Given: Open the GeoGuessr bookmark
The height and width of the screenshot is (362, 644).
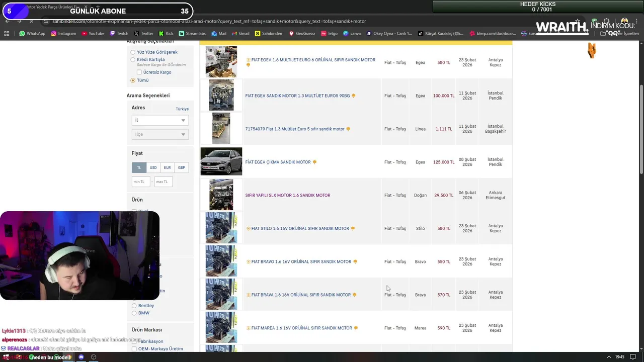Looking at the screenshot, I should [x=302, y=34].
